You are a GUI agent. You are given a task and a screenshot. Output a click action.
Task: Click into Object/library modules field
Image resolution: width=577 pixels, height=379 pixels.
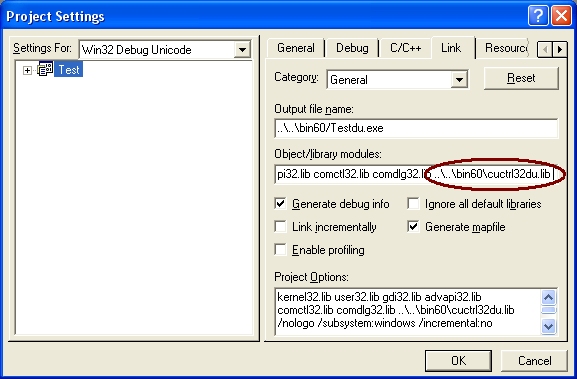click(416, 174)
